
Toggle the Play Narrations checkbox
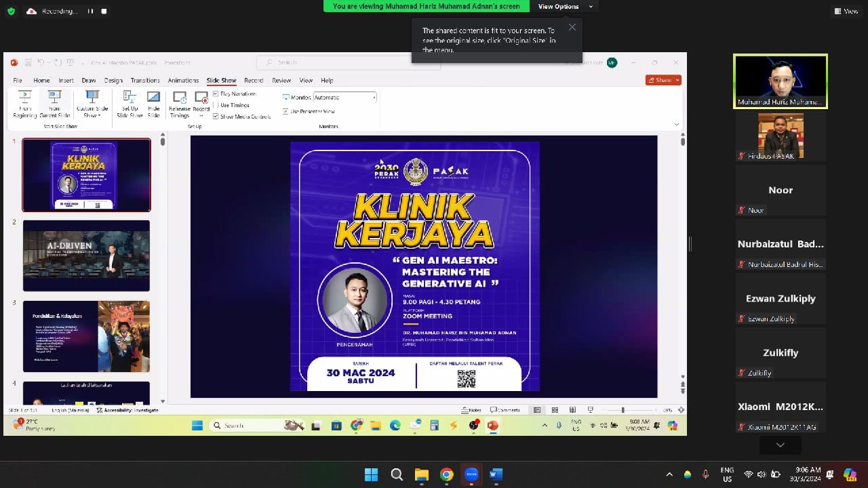[216, 94]
